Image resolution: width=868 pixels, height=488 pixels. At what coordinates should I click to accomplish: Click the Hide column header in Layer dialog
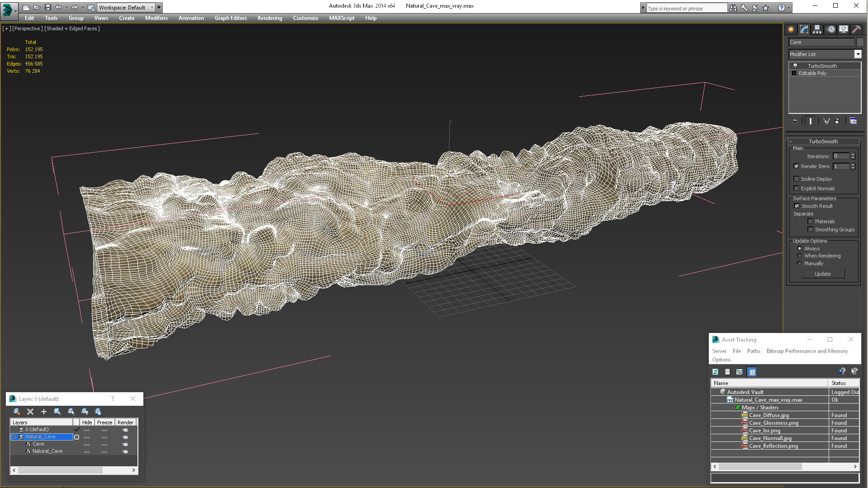87,422
